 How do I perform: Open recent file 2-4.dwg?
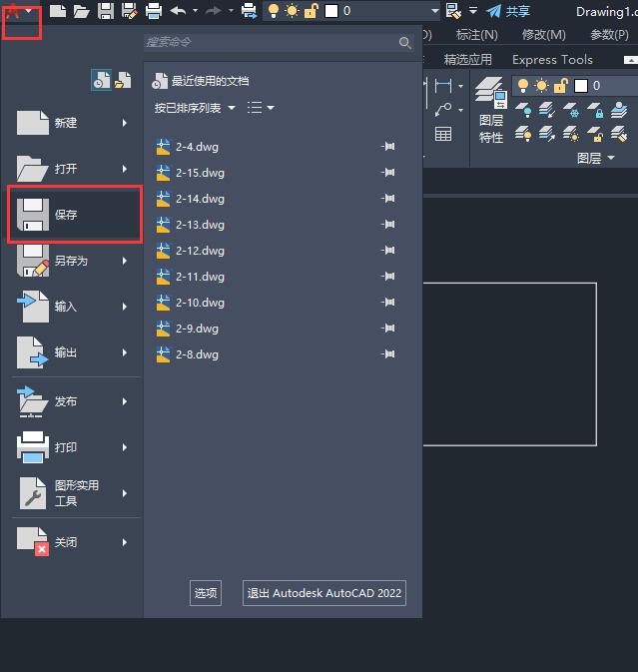tap(187, 147)
